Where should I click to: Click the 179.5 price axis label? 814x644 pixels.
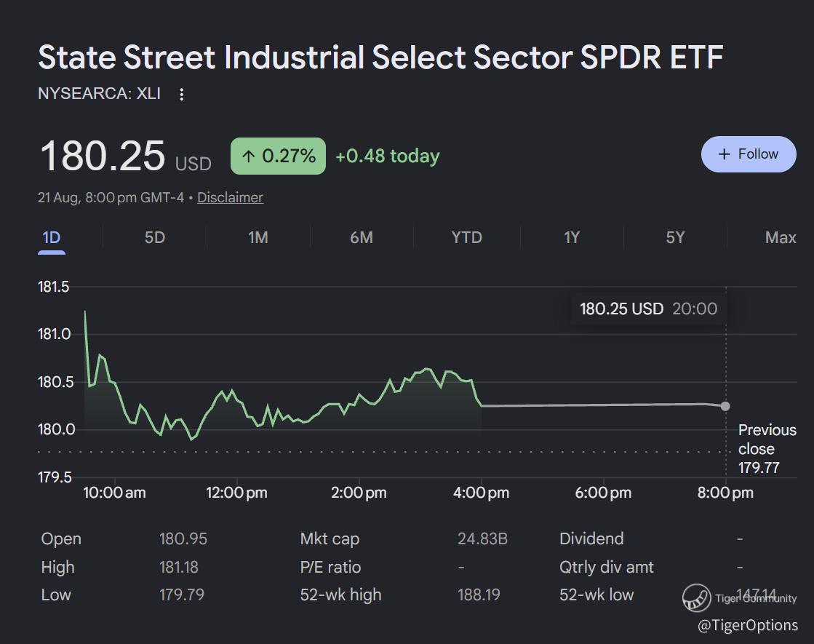pyautogui.click(x=55, y=477)
